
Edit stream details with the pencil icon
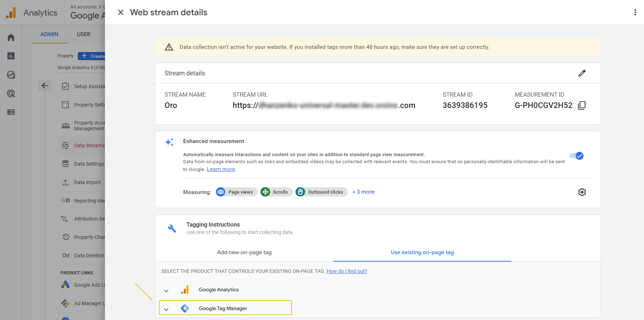pos(582,73)
